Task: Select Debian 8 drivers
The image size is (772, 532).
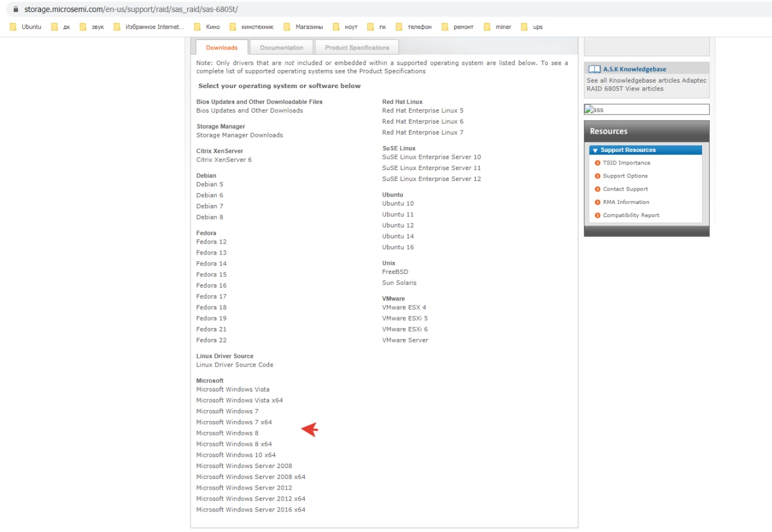Action: pyautogui.click(x=210, y=217)
